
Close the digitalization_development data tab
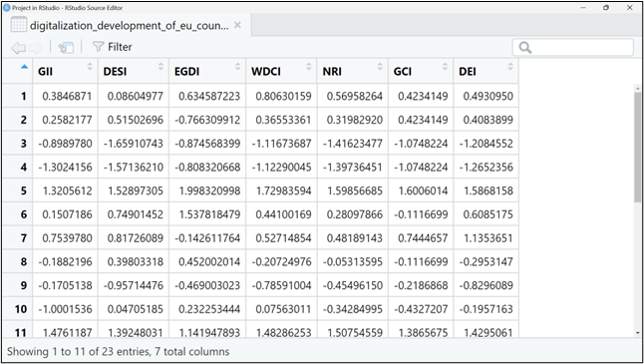[237, 25]
